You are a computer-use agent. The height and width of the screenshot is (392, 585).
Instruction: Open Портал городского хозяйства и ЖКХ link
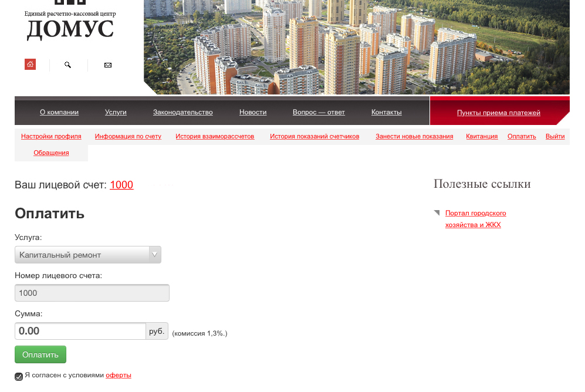pos(476,219)
